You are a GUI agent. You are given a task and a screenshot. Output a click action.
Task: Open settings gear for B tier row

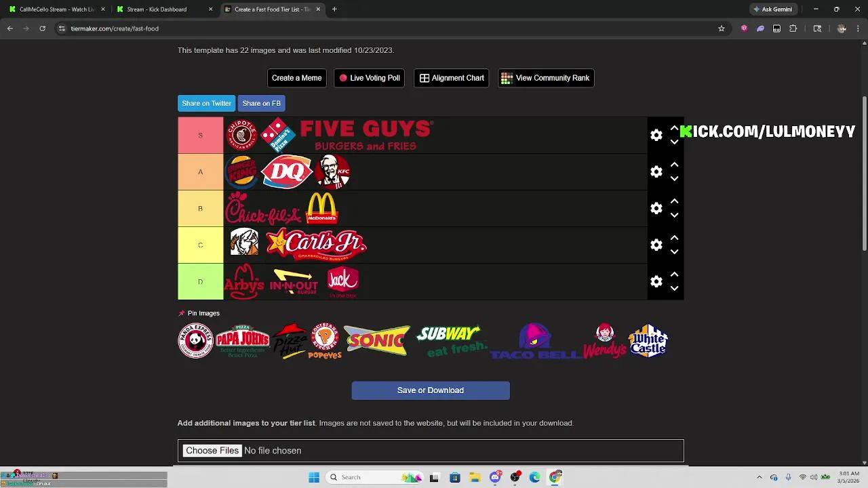[656, 209]
